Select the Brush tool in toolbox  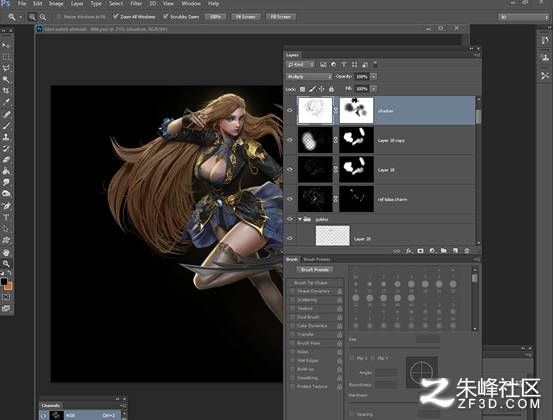tap(6, 125)
